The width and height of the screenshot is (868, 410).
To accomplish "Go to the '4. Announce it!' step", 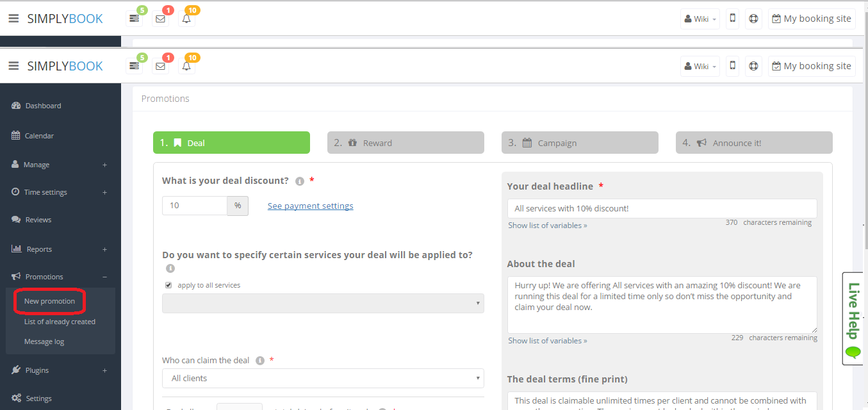I will [753, 143].
